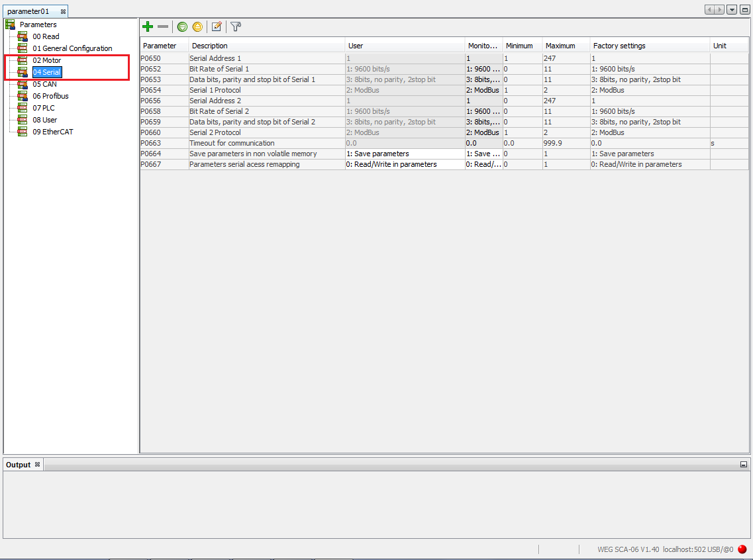This screenshot has height=560, width=753.
Task: Apply a filter using the funnel icon
Action: [236, 26]
